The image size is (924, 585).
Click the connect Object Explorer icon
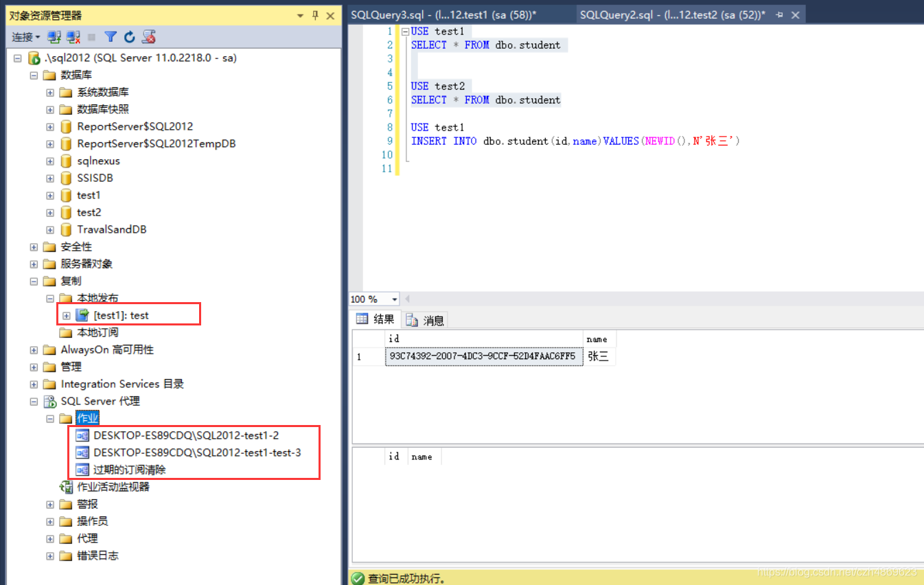(x=54, y=37)
